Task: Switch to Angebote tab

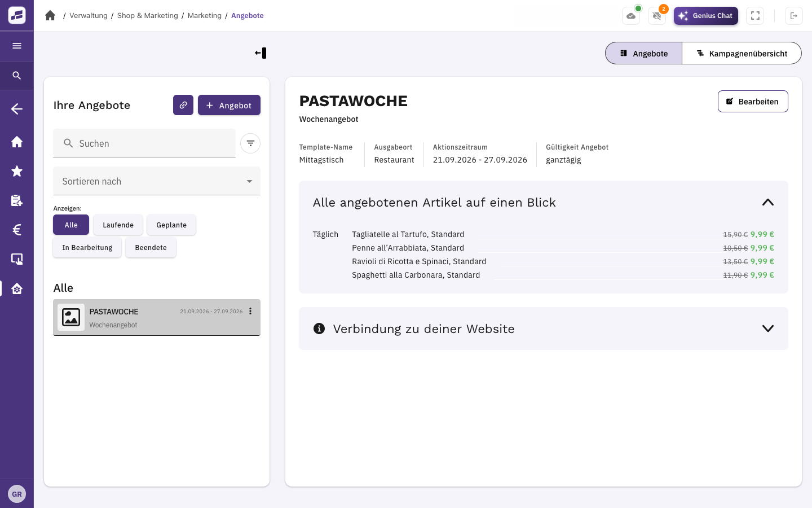Action: (x=644, y=53)
